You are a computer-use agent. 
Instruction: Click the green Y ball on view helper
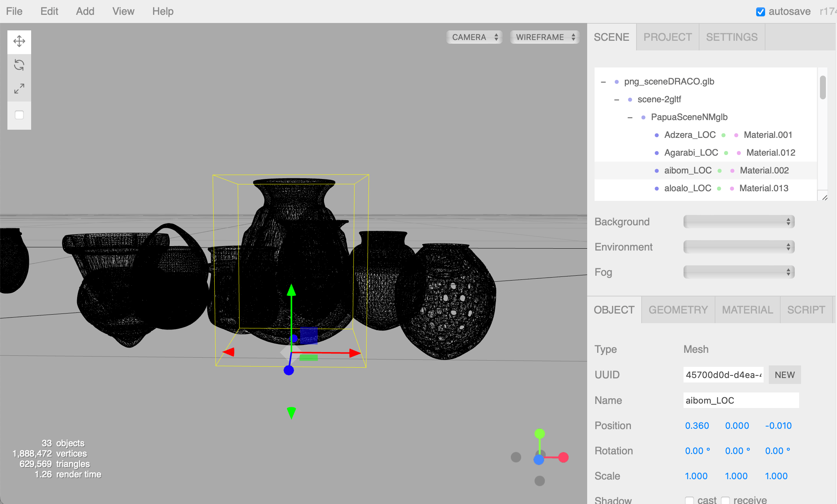click(540, 434)
